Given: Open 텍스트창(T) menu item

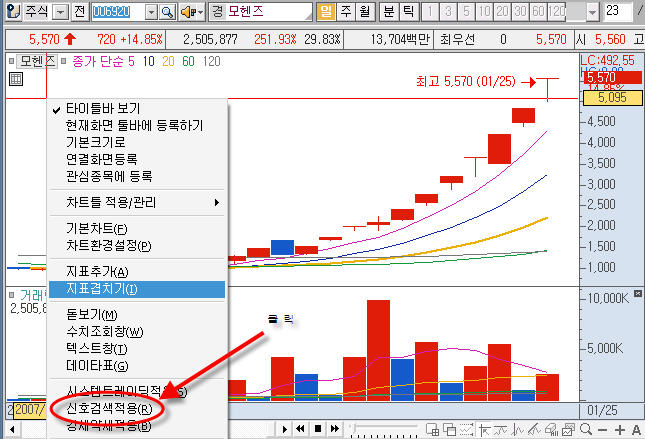Looking at the screenshot, I should (x=137, y=349).
